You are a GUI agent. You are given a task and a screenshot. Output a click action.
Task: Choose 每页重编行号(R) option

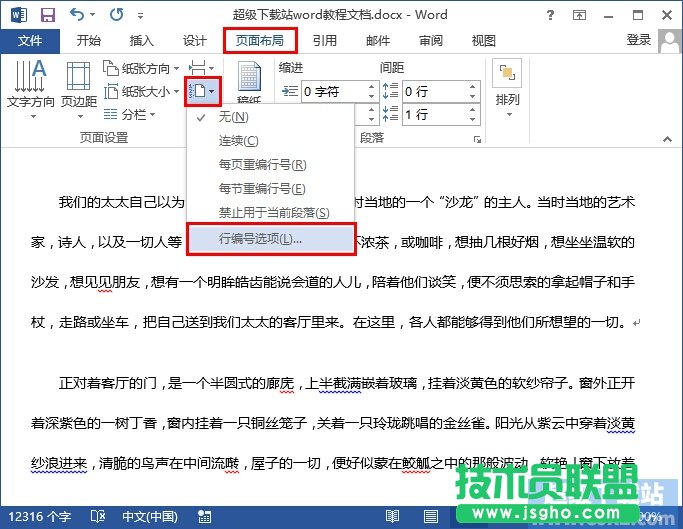point(262,164)
